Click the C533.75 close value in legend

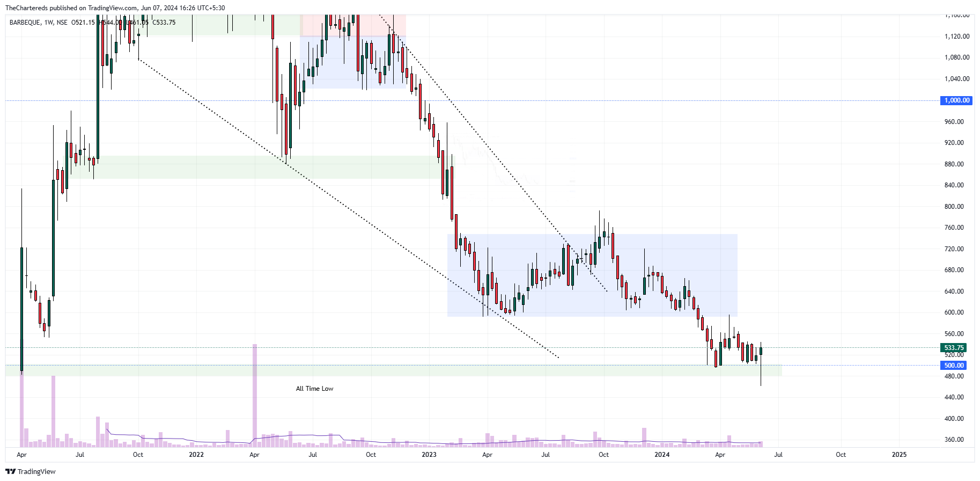(x=164, y=23)
